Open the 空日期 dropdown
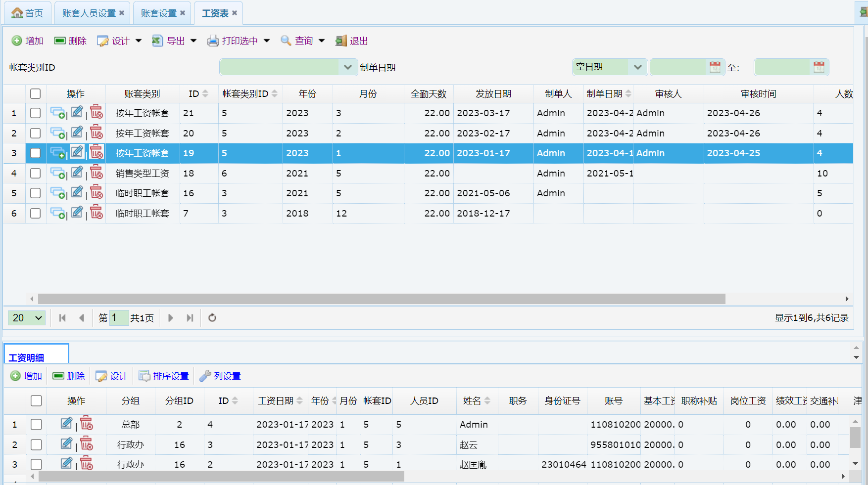This screenshot has height=485, width=868. coord(637,67)
